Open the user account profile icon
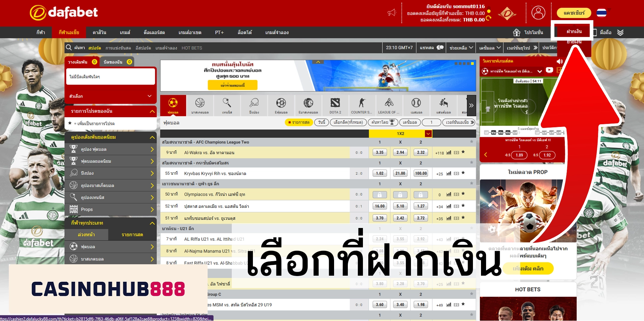 coord(538,13)
